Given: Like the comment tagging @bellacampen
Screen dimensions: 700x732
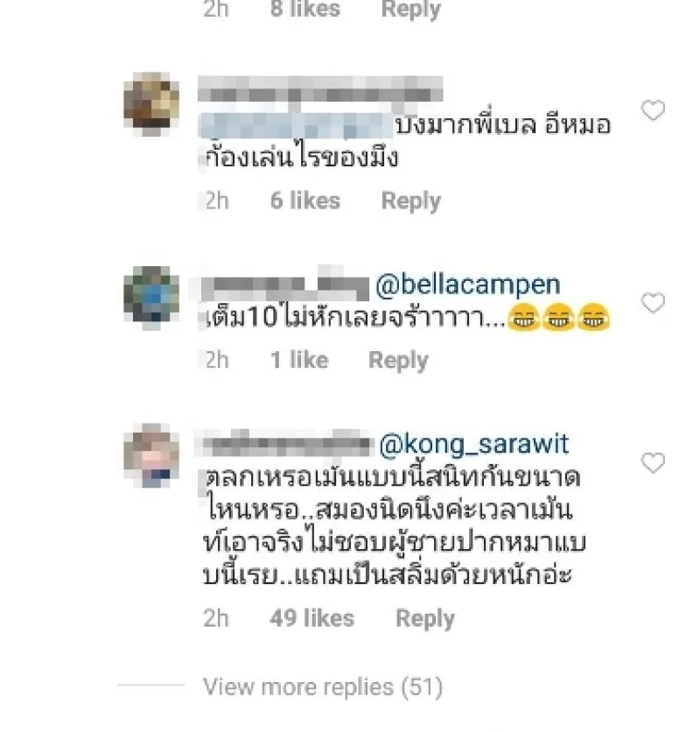Looking at the screenshot, I should click(x=653, y=302).
